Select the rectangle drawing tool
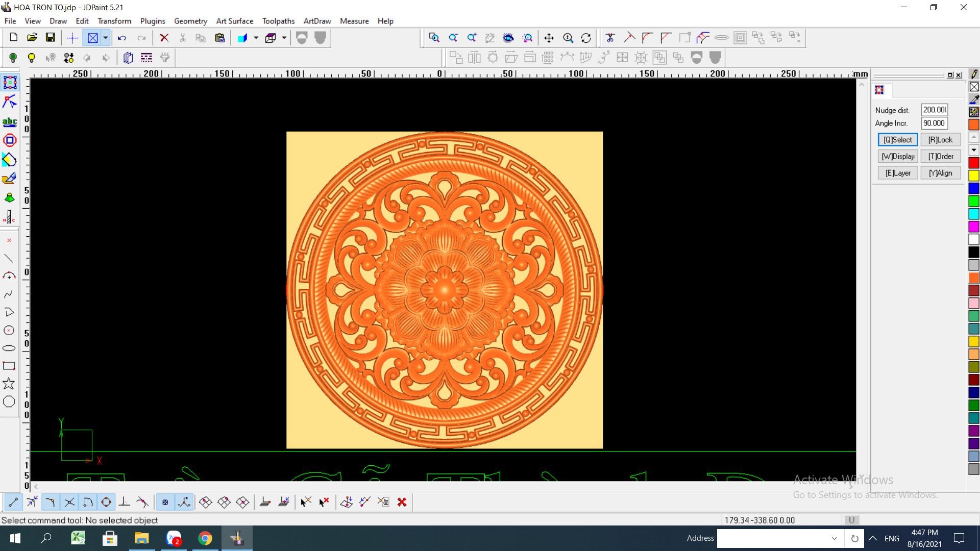This screenshot has height=551, width=980. click(x=9, y=366)
